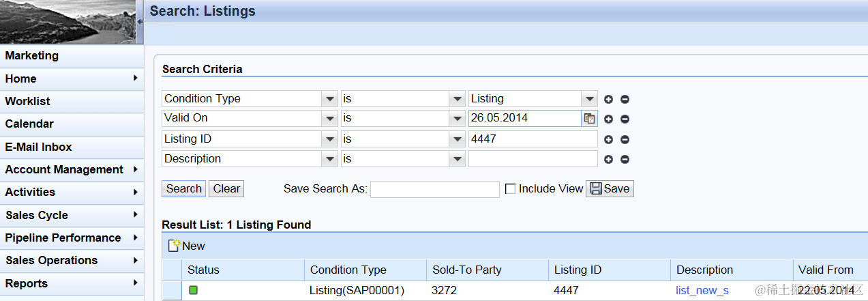Add a row after Listing ID criterion

click(609, 140)
